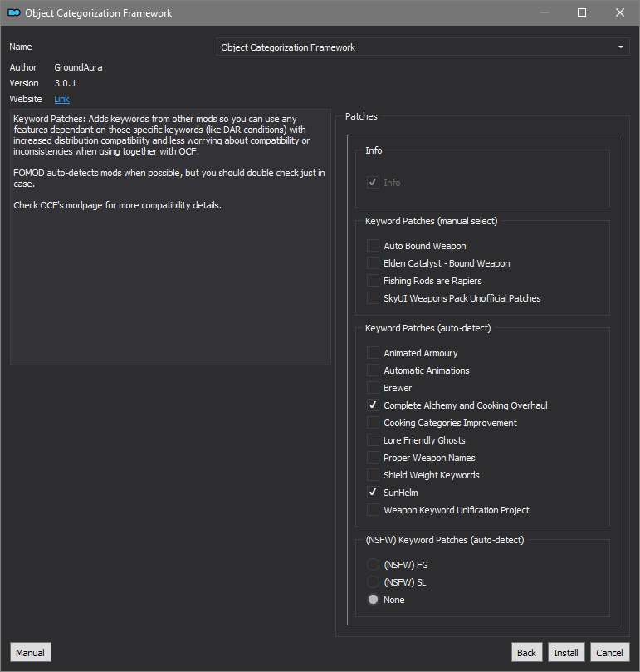Select SkyUI Weapons Pack Unofficial Patches

tap(373, 298)
